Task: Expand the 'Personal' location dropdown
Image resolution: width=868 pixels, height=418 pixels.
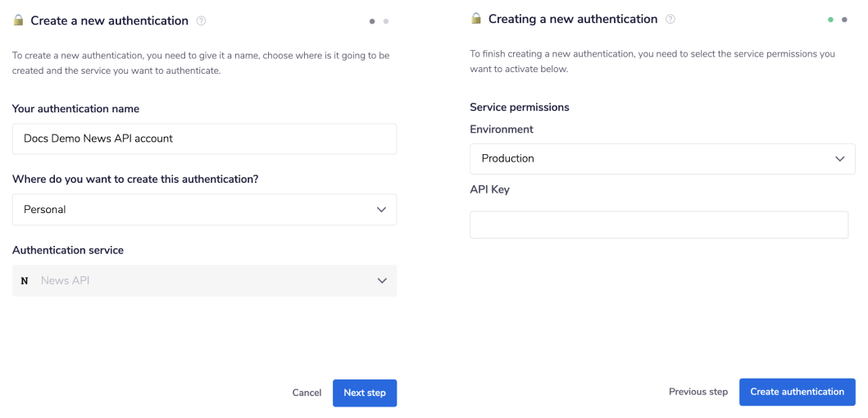Action: tap(204, 210)
